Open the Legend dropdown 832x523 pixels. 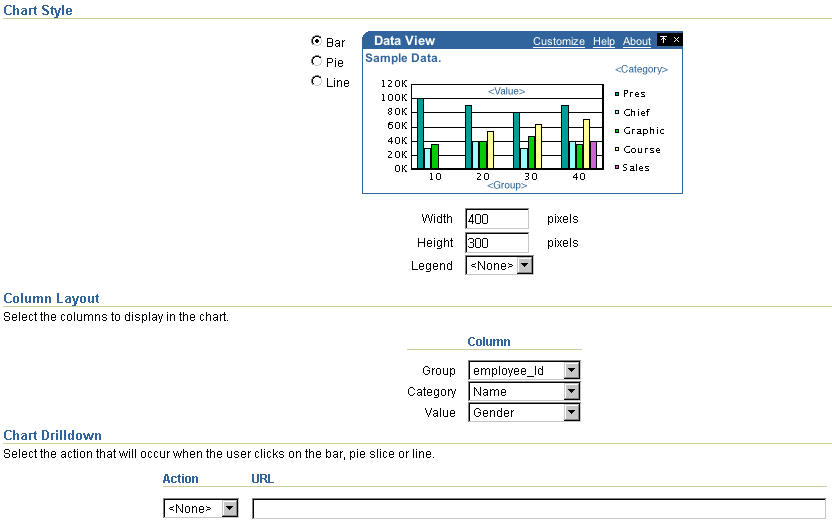point(499,265)
